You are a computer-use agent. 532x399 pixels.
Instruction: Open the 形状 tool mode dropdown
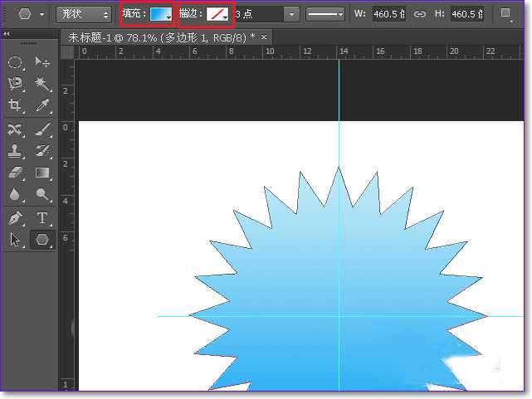84,14
